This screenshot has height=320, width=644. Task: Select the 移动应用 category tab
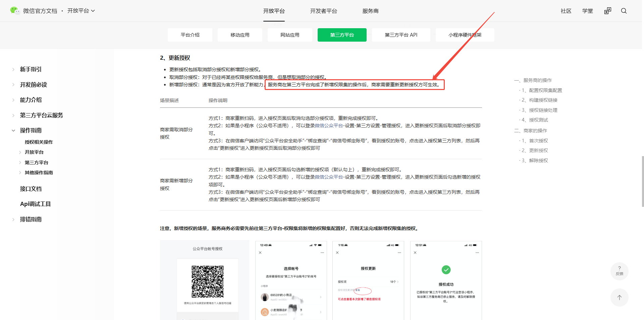point(240,35)
